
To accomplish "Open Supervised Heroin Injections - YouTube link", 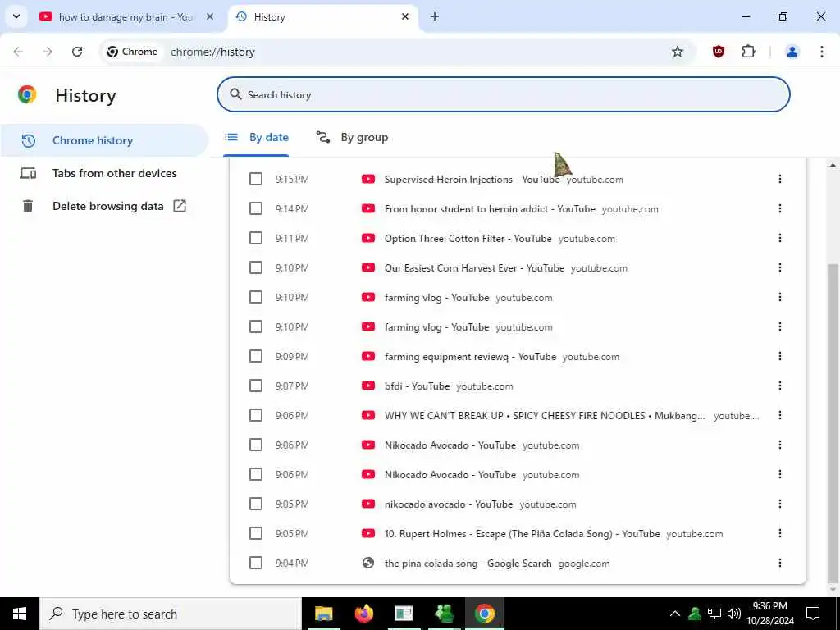I will pos(472,180).
